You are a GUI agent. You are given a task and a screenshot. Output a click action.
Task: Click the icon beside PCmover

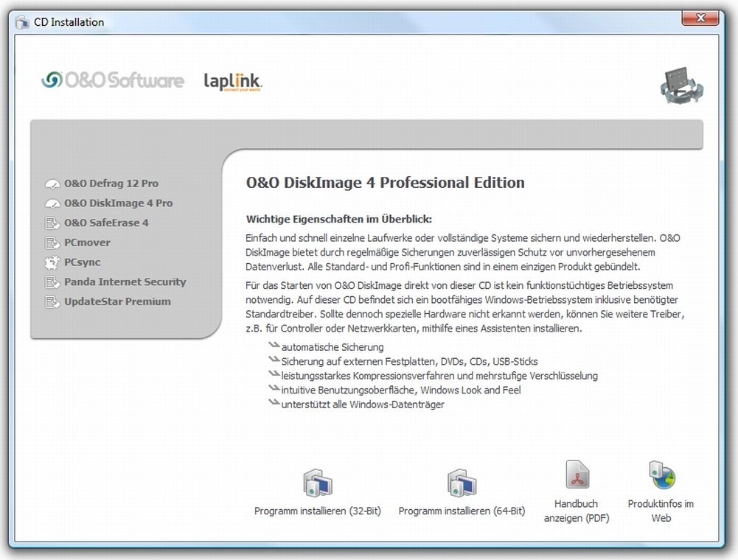[x=52, y=243]
